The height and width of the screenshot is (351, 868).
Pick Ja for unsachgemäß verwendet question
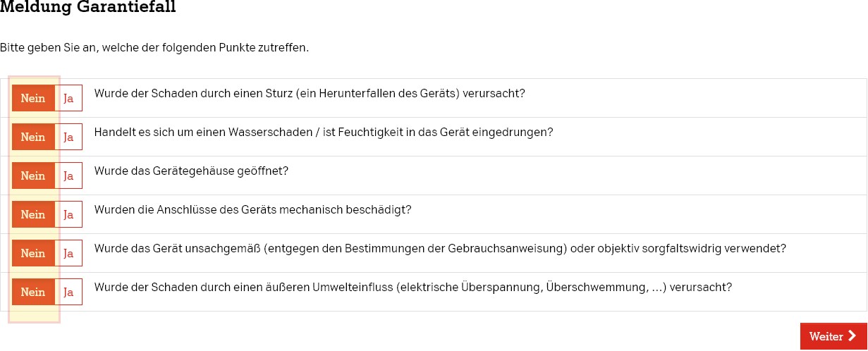tap(68, 253)
